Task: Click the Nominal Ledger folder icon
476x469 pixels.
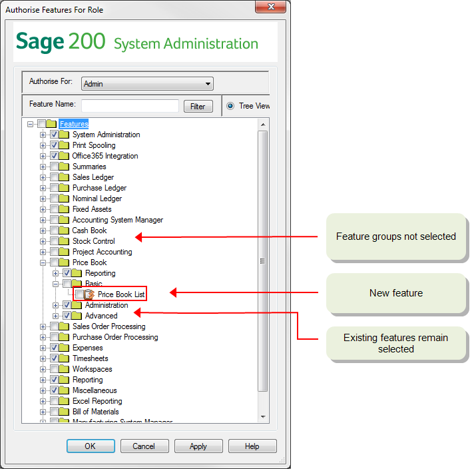Action: tap(64, 199)
